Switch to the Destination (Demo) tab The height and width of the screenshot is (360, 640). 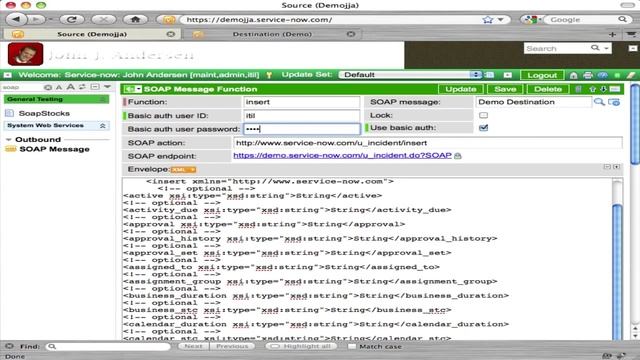[x=272, y=34]
